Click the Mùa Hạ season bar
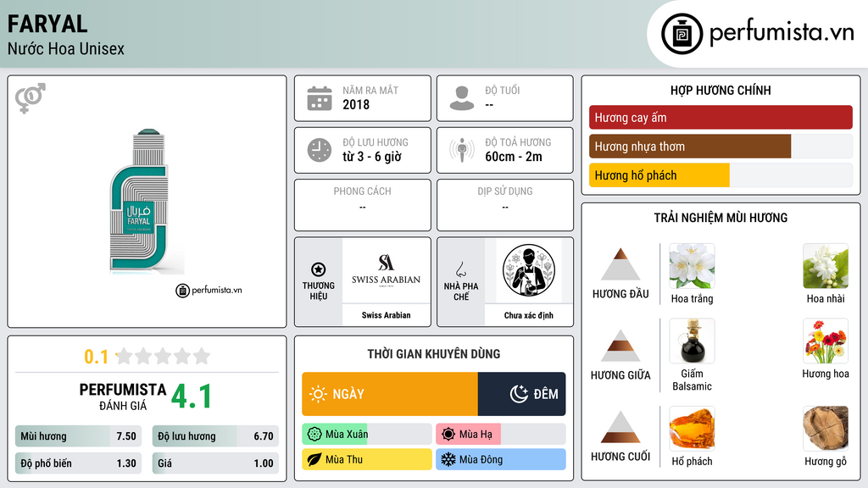This screenshot has width=868, height=488. pyautogui.click(x=501, y=435)
